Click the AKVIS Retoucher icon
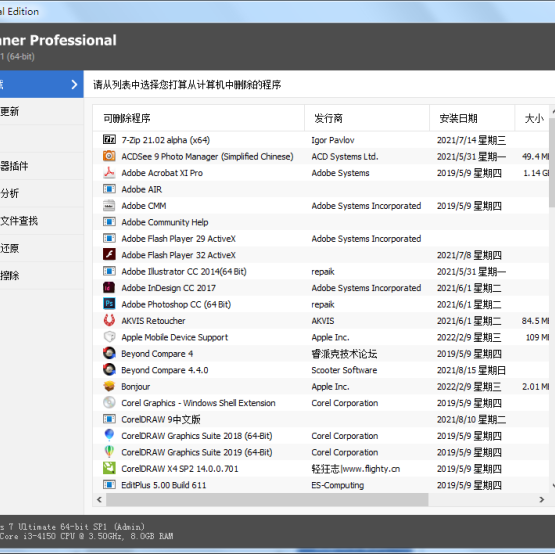This screenshot has height=554, width=555. click(x=109, y=320)
